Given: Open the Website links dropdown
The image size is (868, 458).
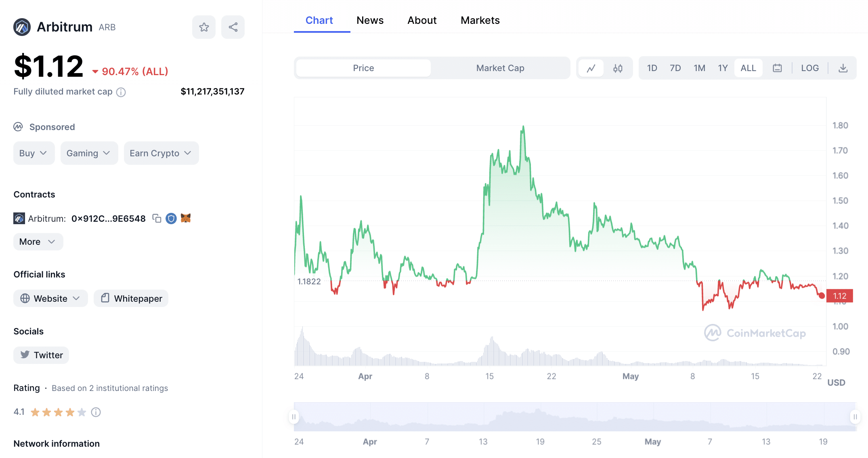Looking at the screenshot, I should tap(50, 298).
